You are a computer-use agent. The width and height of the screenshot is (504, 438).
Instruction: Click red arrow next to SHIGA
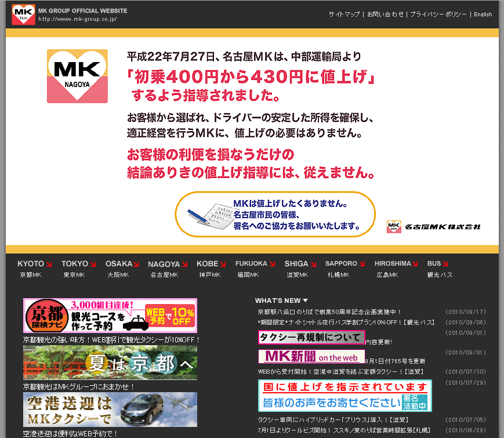[x=313, y=264]
